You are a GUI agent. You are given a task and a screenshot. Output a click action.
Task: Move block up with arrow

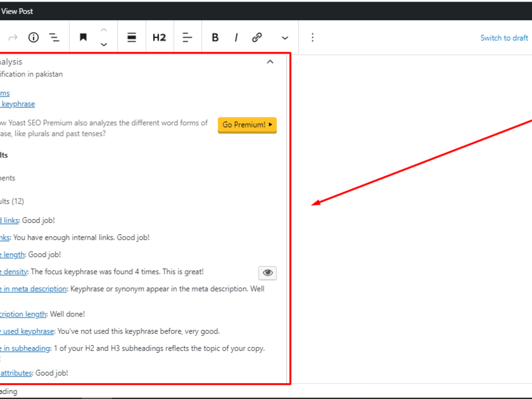point(104,30)
